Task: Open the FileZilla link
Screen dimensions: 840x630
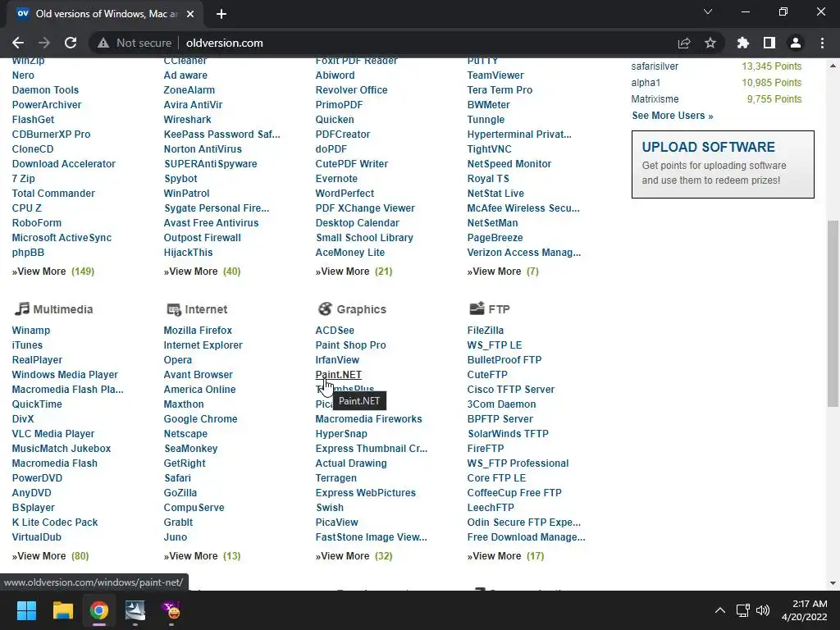Action: click(486, 331)
